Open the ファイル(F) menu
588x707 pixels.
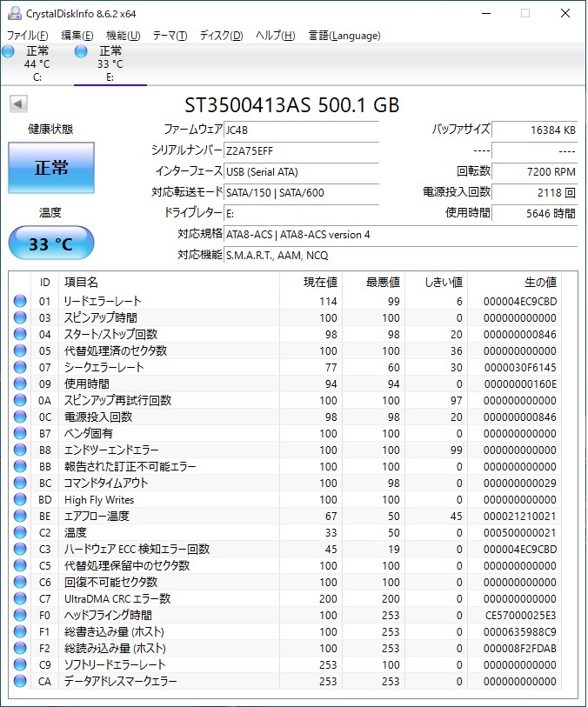pos(28,35)
